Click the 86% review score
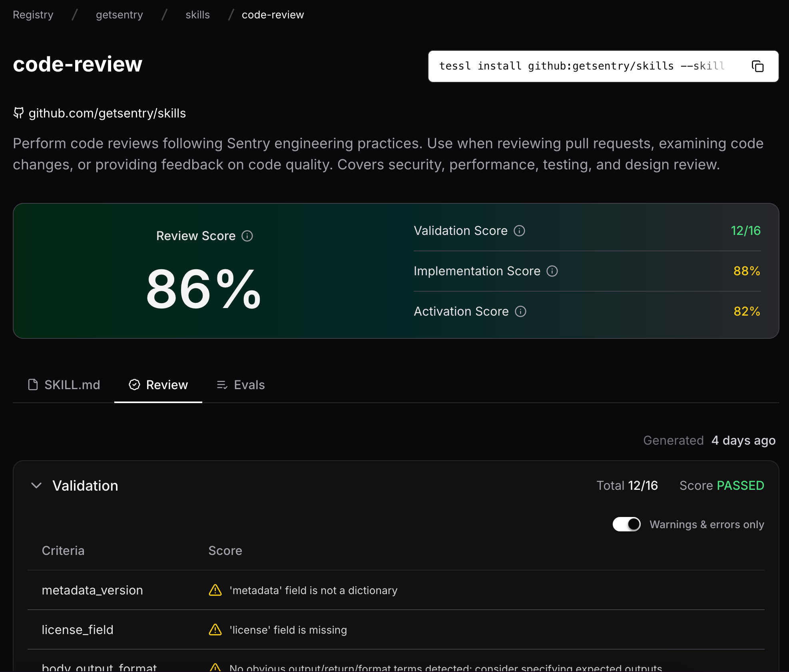789x672 pixels. 204,289
